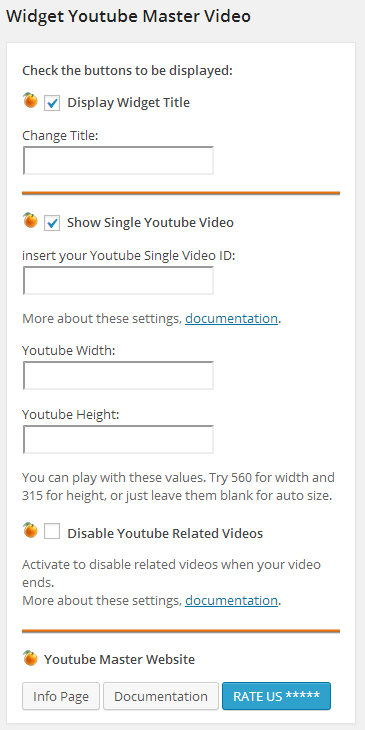The image size is (365, 730).
Task: Select the Youtube Height input box
Action: (118, 439)
